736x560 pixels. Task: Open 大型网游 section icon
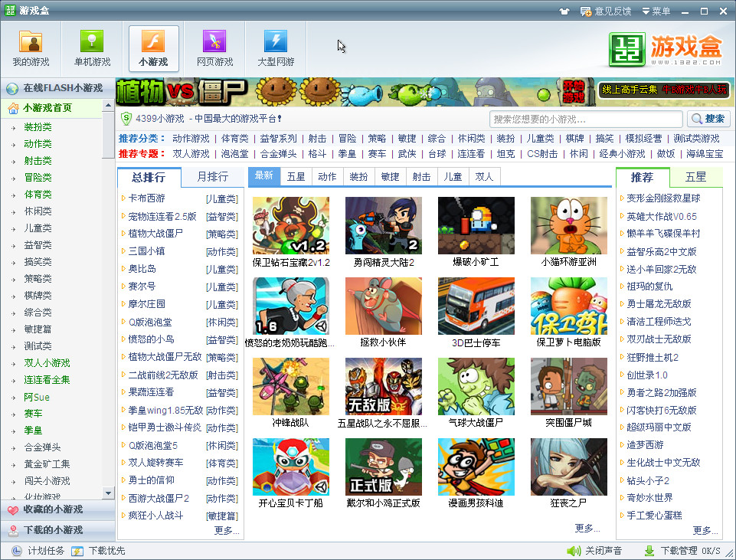[x=276, y=42]
